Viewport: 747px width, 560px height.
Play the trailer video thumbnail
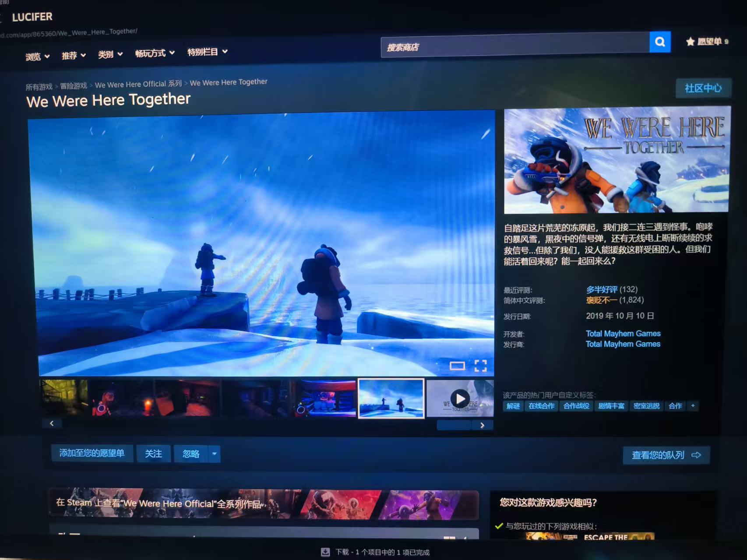(460, 398)
